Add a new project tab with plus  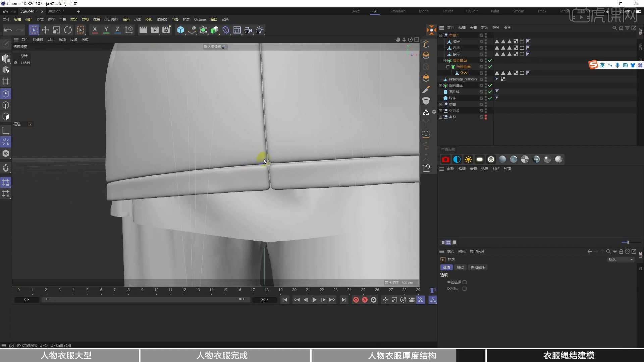pyautogui.click(x=78, y=12)
